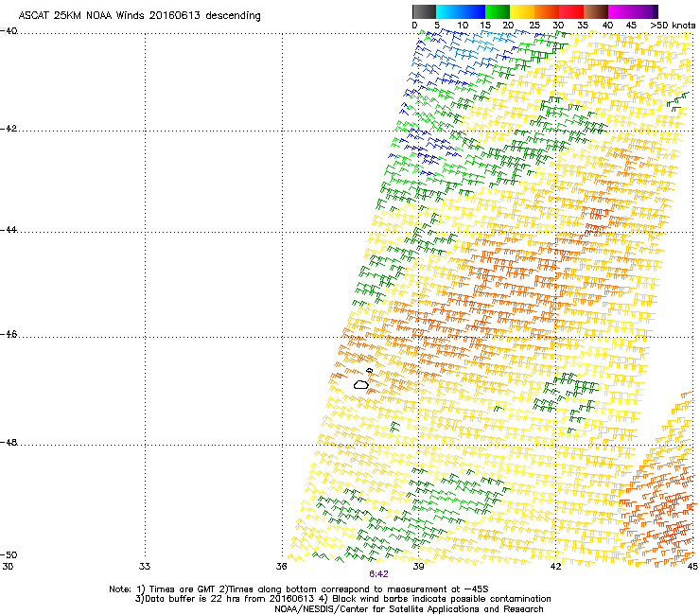Screen dimensions: 700x615
Task: Click the green 15-20 knots legend color
Action: tap(498, 11)
